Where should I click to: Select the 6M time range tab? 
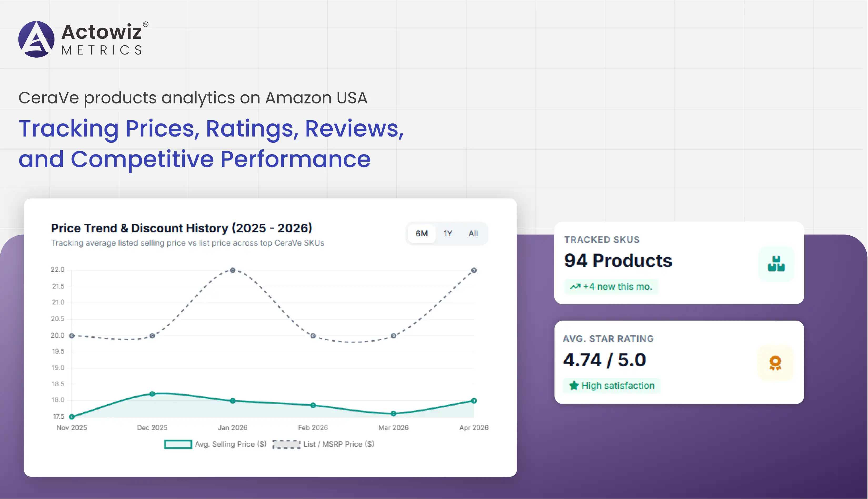pos(421,234)
